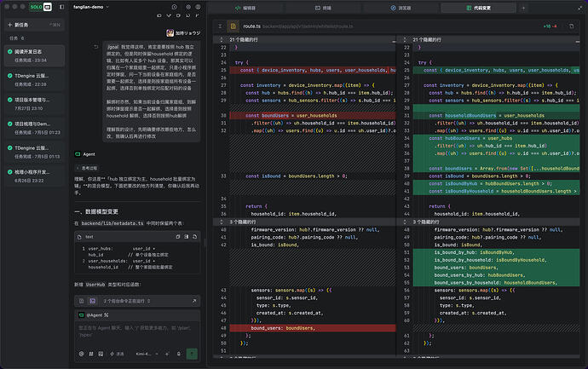Click the apply icon on text code block
The width and height of the screenshot is (588, 369).
pos(194,237)
